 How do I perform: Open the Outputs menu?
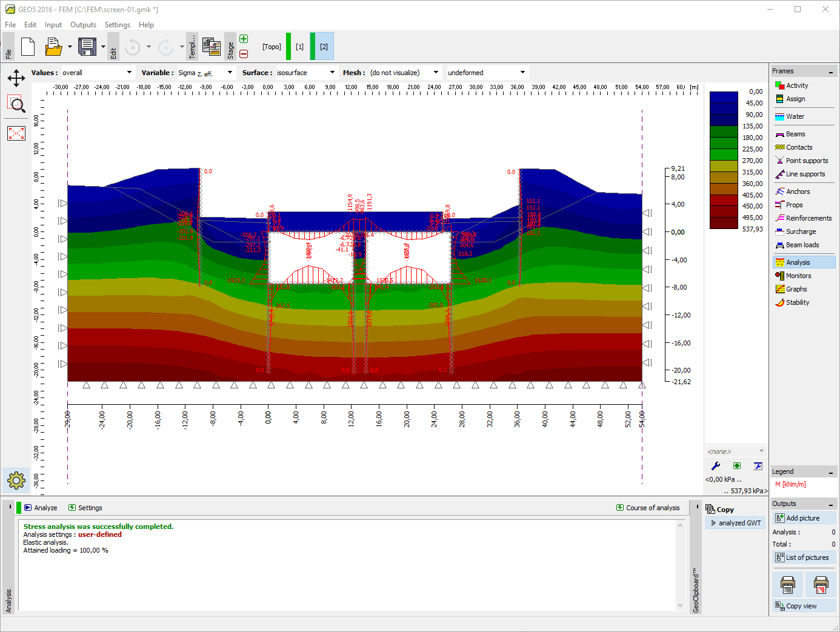pyautogui.click(x=83, y=25)
